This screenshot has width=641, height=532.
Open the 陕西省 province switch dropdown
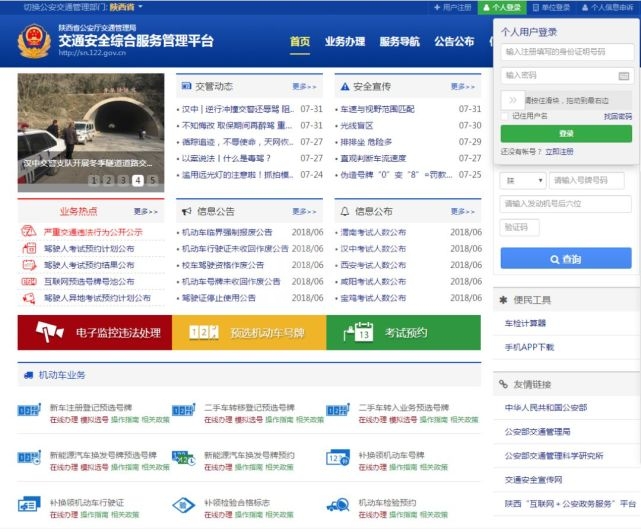[x=125, y=7]
